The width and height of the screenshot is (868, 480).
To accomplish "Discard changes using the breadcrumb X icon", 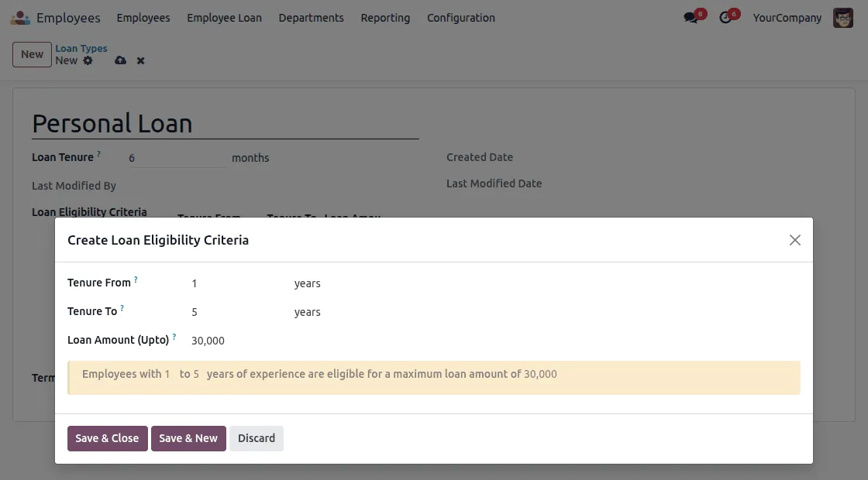I will coord(140,60).
